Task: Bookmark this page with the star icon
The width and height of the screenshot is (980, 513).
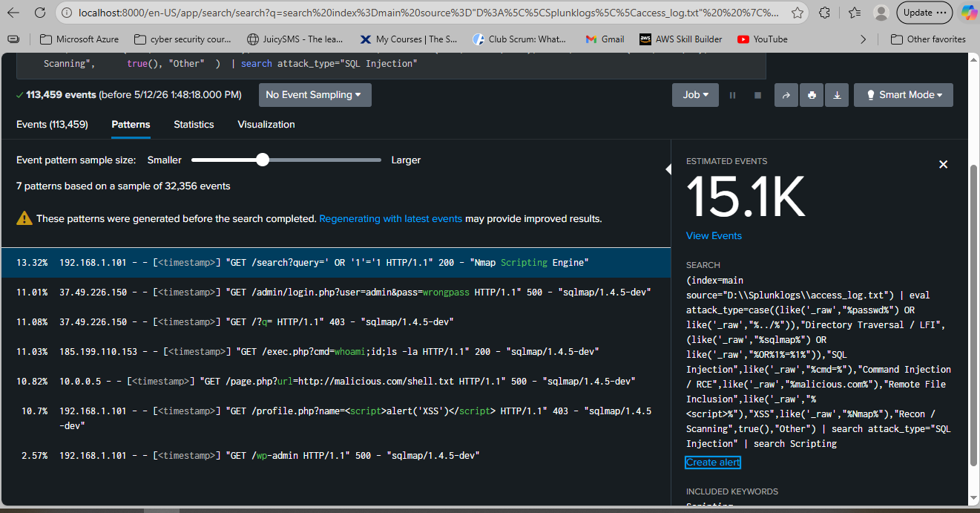Action: pos(798,13)
